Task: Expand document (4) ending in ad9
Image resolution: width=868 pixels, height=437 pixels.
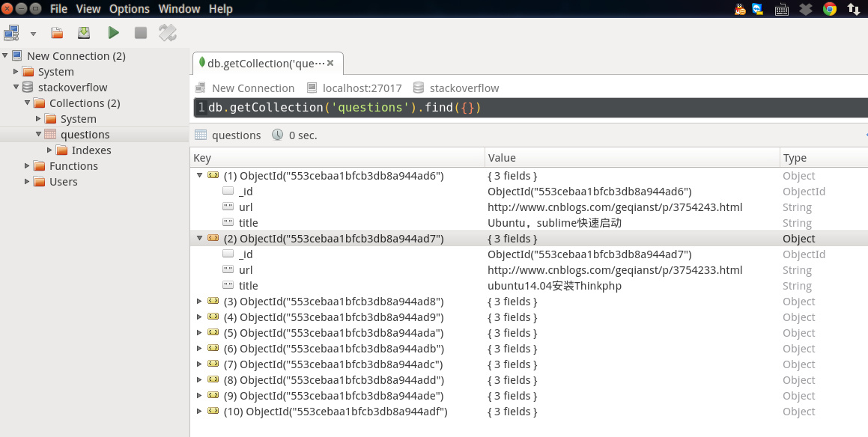Action: 199,317
